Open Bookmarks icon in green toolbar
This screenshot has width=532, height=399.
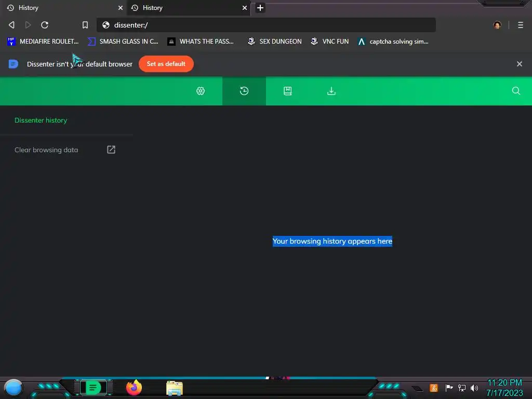coord(288,91)
